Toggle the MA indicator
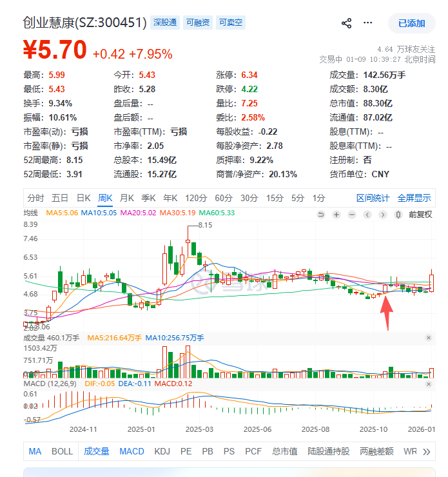Image resolution: width=448 pixels, height=477 pixels. (x=35, y=451)
